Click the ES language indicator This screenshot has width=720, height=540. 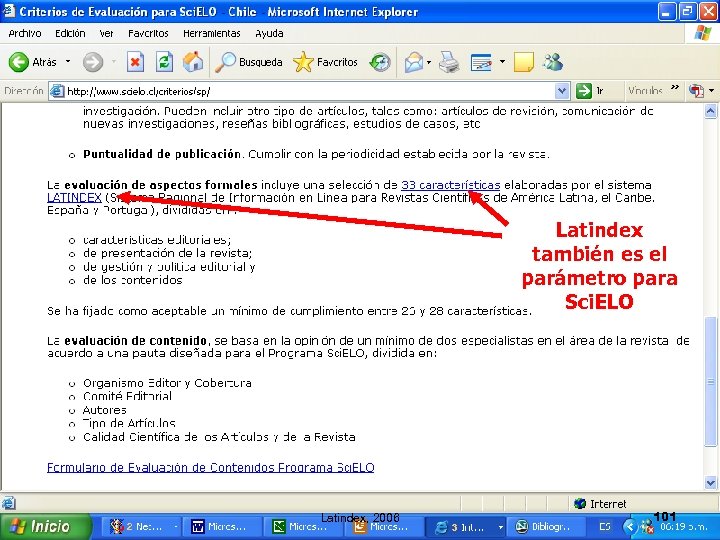605,527
